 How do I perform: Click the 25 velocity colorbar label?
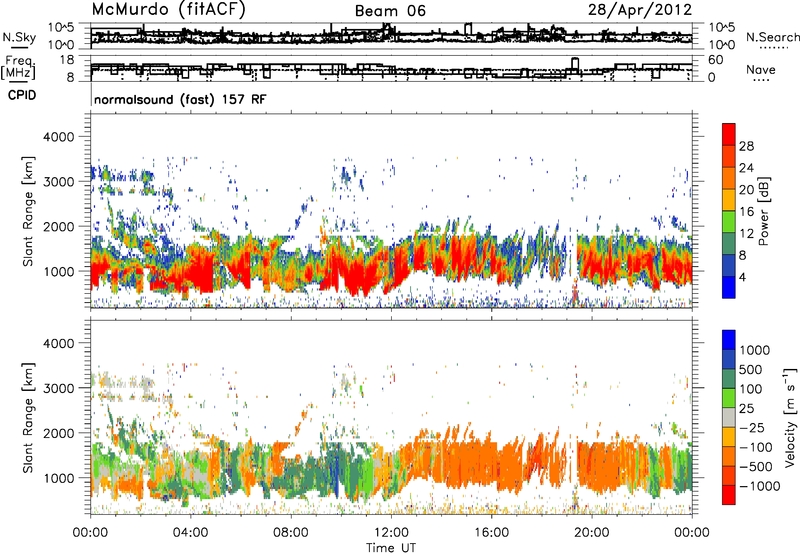click(x=747, y=408)
